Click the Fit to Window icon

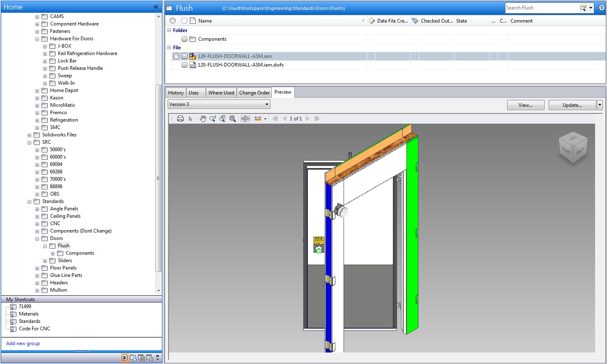pos(233,118)
